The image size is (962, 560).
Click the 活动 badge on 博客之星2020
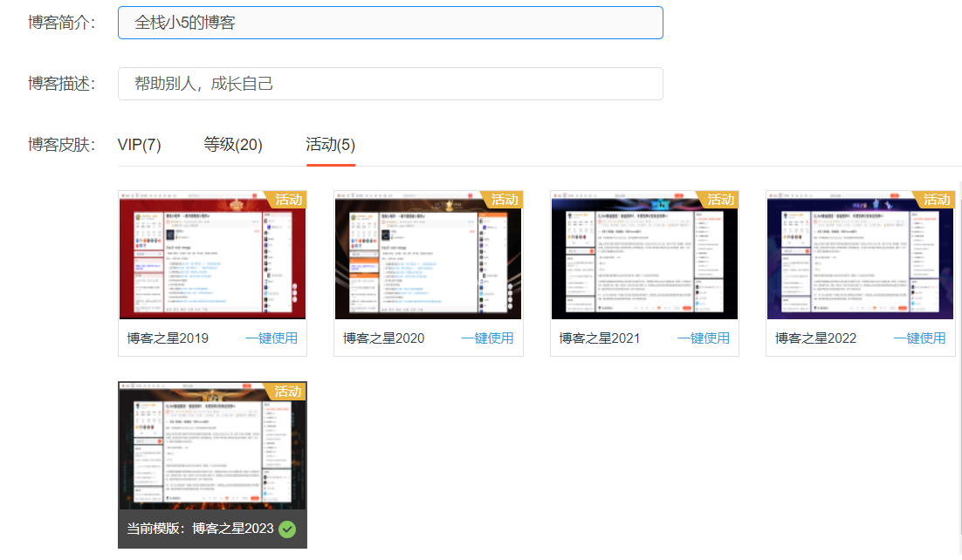point(503,200)
